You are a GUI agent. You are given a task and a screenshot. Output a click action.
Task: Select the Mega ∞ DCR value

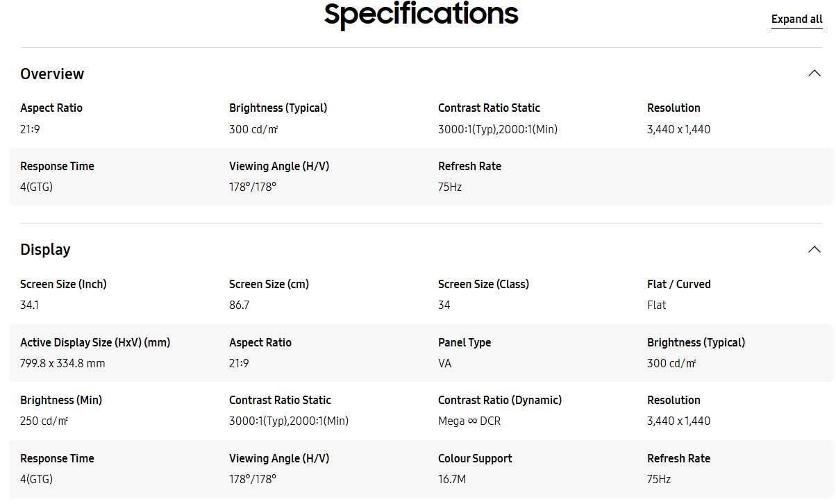469,421
